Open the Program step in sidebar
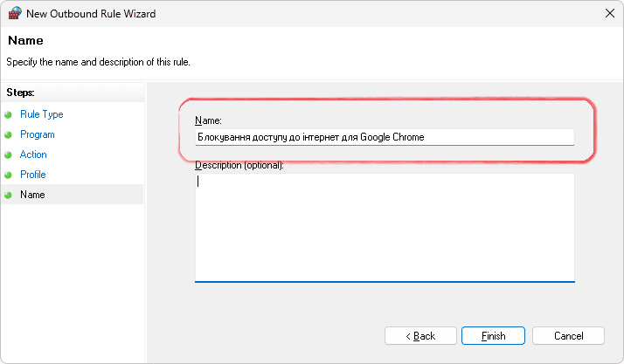This screenshot has height=364, width=624. coord(37,134)
